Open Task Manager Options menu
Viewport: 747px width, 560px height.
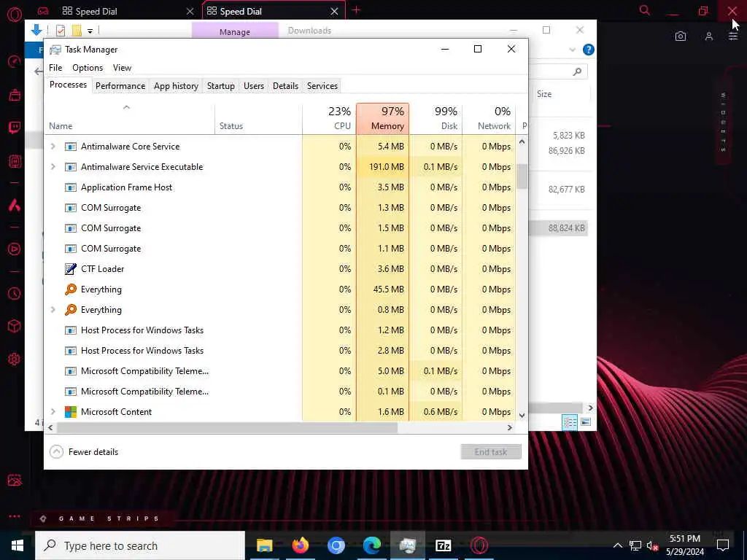click(x=88, y=68)
